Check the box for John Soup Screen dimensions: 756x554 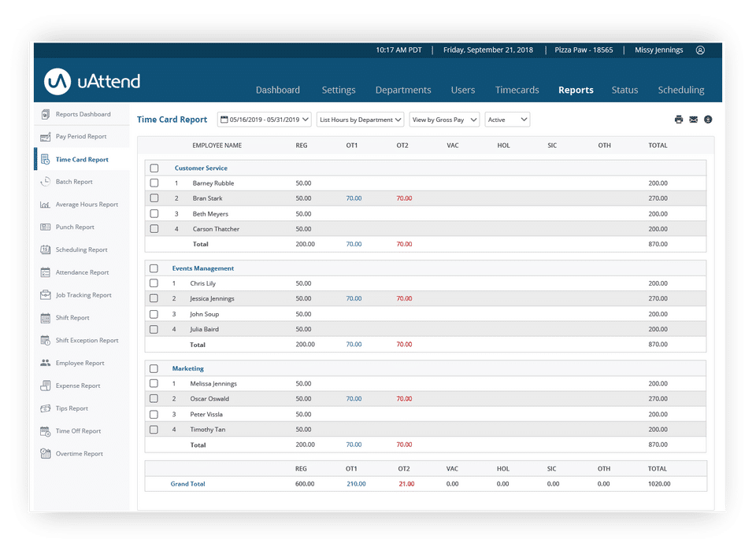154,314
